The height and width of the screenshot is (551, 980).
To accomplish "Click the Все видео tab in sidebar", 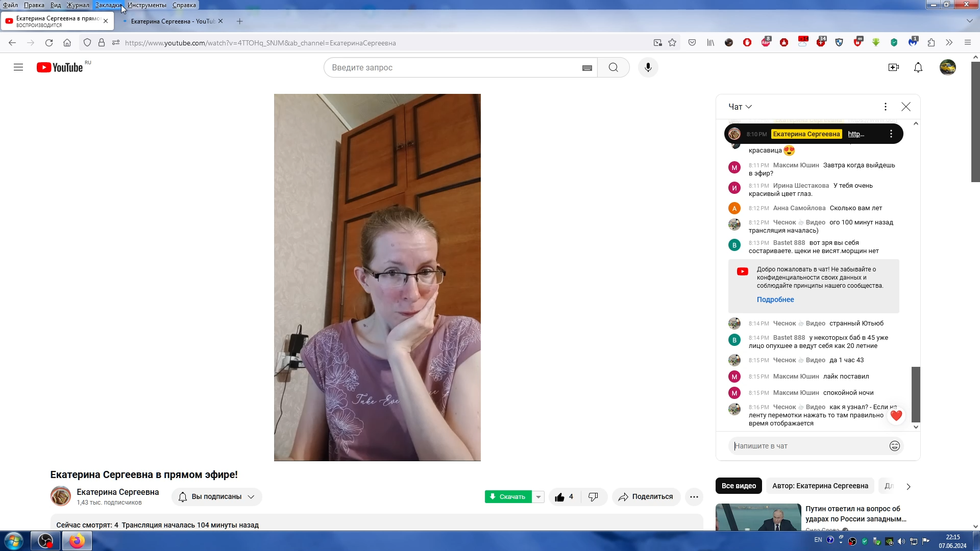I will click(739, 486).
